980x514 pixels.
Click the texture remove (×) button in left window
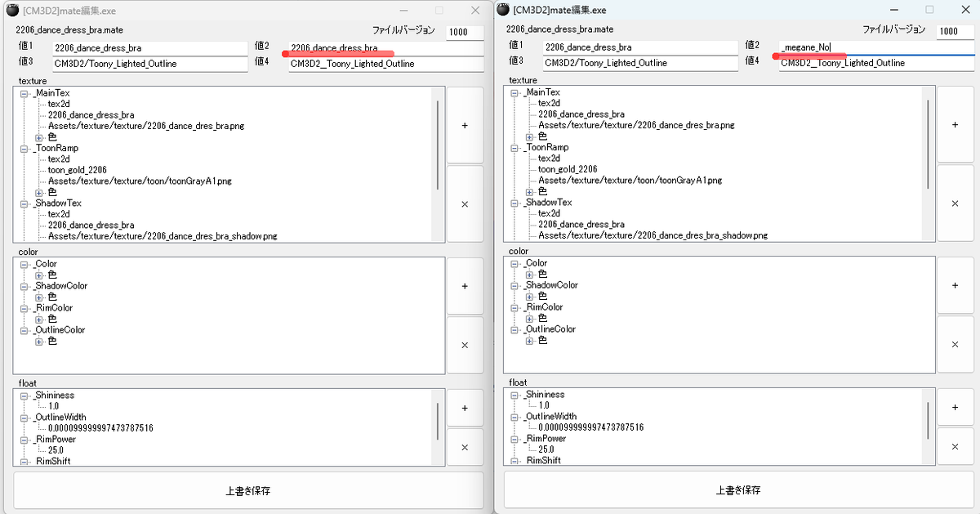click(x=465, y=203)
